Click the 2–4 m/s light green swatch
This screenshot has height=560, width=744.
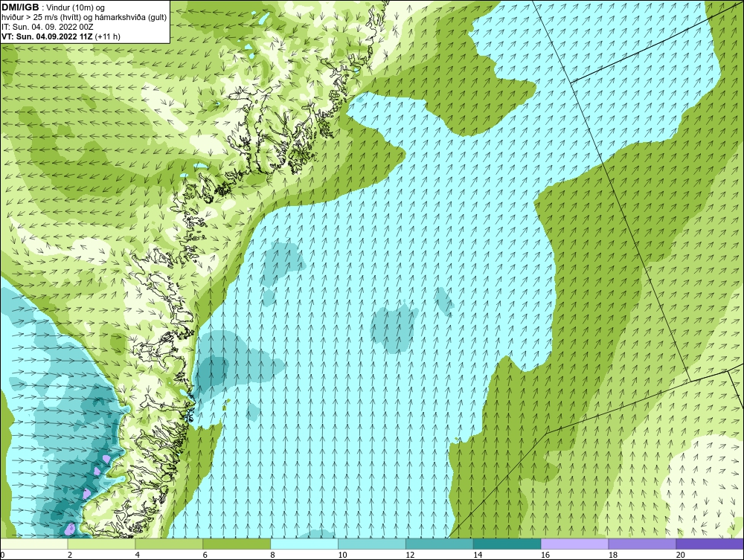point(101,544)
